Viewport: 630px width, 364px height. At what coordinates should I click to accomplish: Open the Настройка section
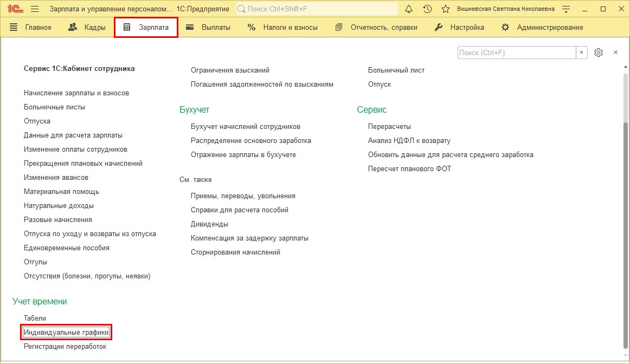459,27
